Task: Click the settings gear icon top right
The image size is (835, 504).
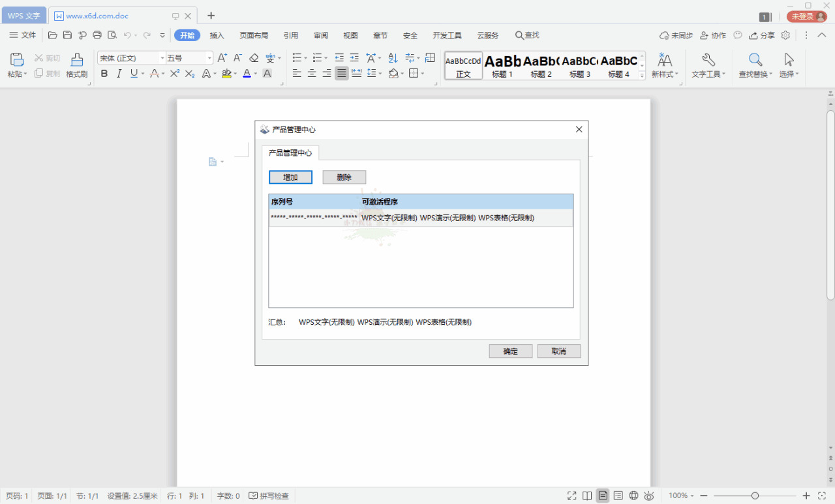Action: (x=785, y=35)
